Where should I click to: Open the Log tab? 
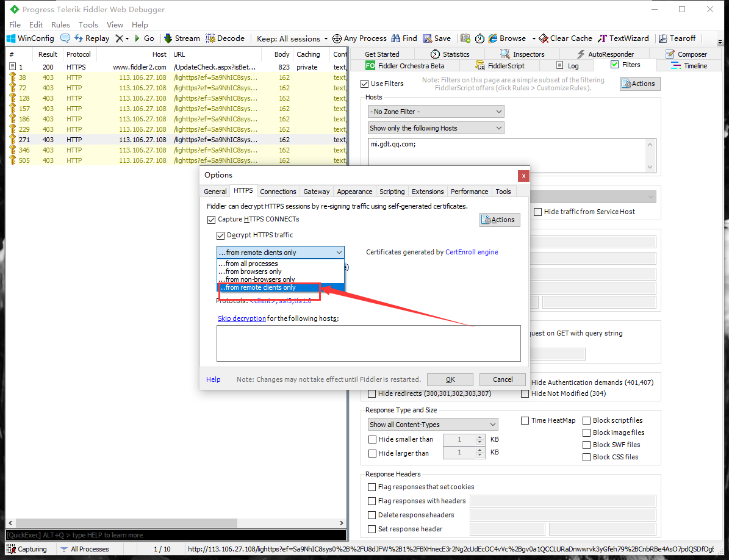click(x=567, y=66)
